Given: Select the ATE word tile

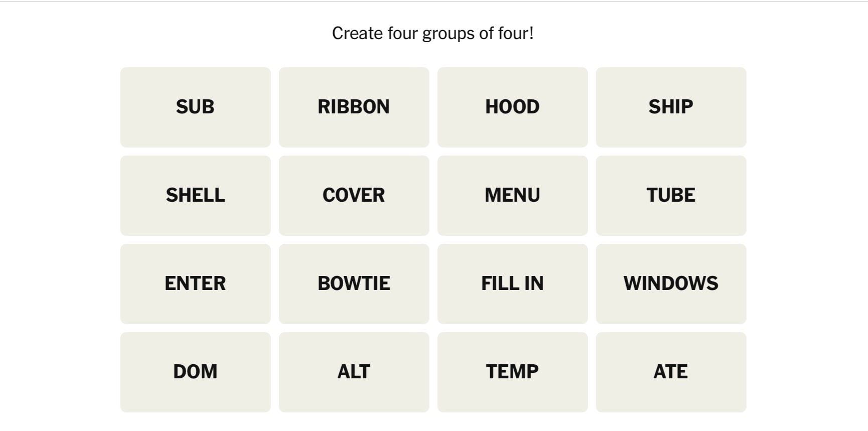Looking at the screenshot, I should (671, 372).
